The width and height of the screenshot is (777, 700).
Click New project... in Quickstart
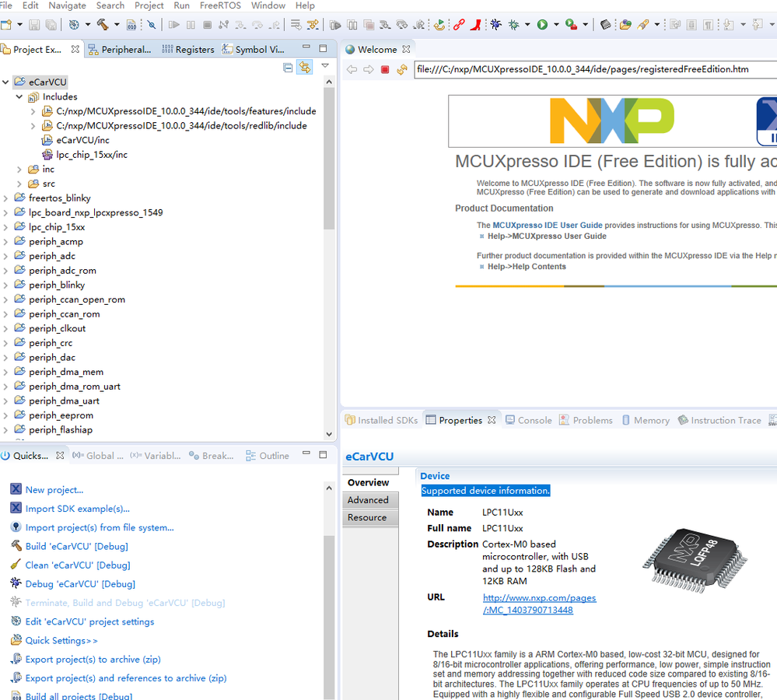(54, 490)
